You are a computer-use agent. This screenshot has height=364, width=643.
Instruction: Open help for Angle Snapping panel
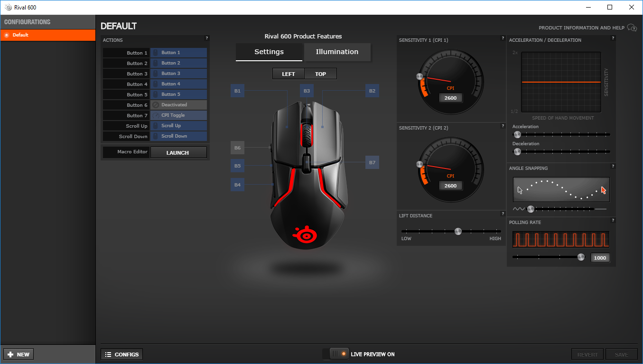[613, 166]
